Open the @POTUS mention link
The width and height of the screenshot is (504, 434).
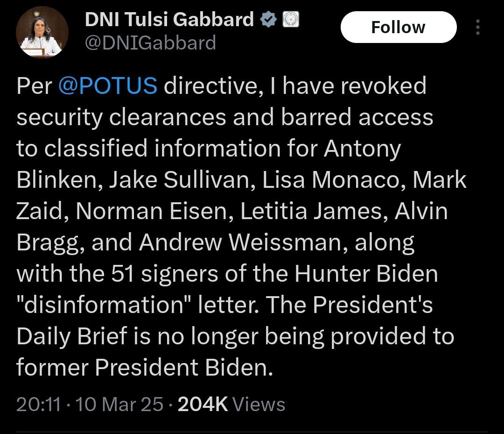108,86
